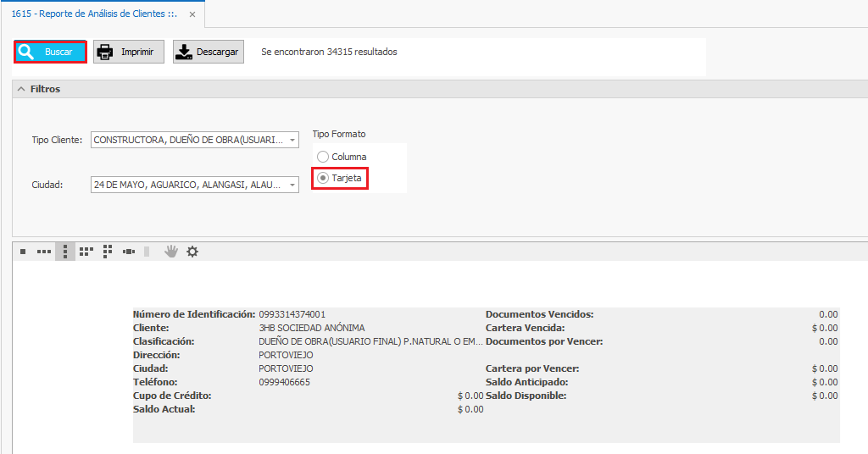Screen dimensions: 868x454
Task: Select two-column page layout icon
Action: [x=108, y=252]
